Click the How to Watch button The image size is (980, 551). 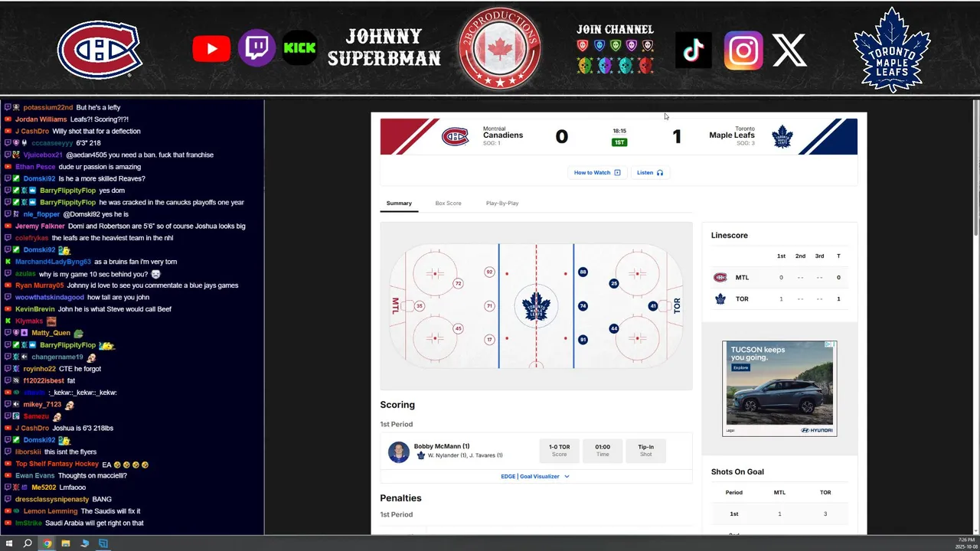(x=597, y=172)
